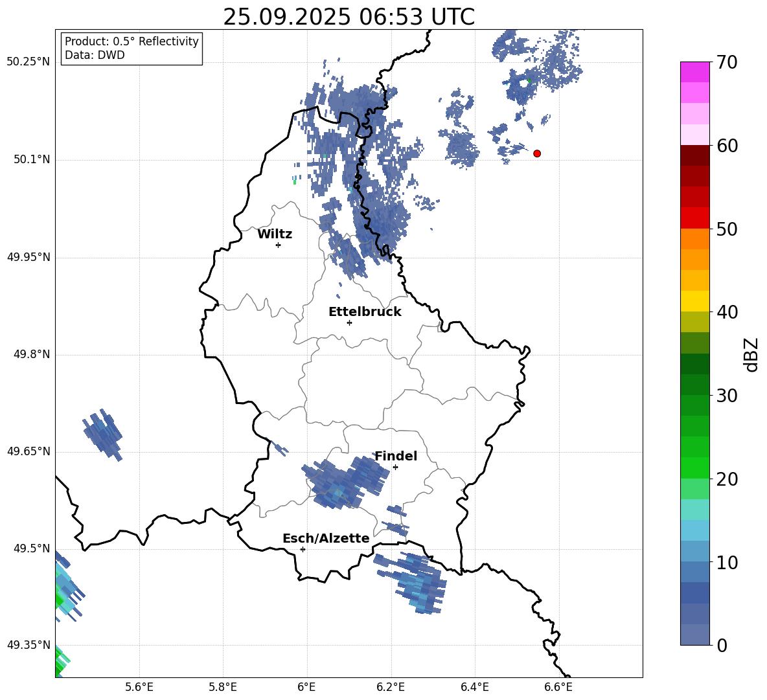Image resolution: width=767 pixels, height=700 pixels.
Task: Click the 5.6°E longitude label
Action: coord(139,687)
